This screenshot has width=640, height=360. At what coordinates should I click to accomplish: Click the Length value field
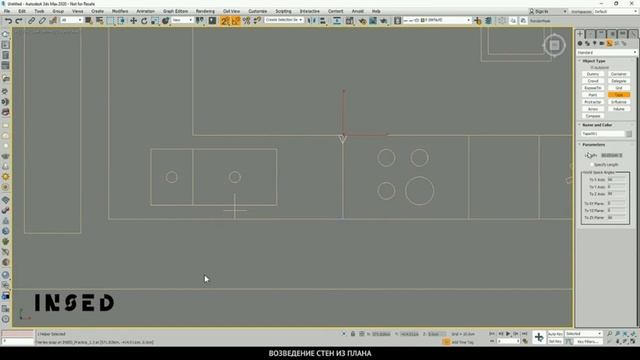click(611, 156)
